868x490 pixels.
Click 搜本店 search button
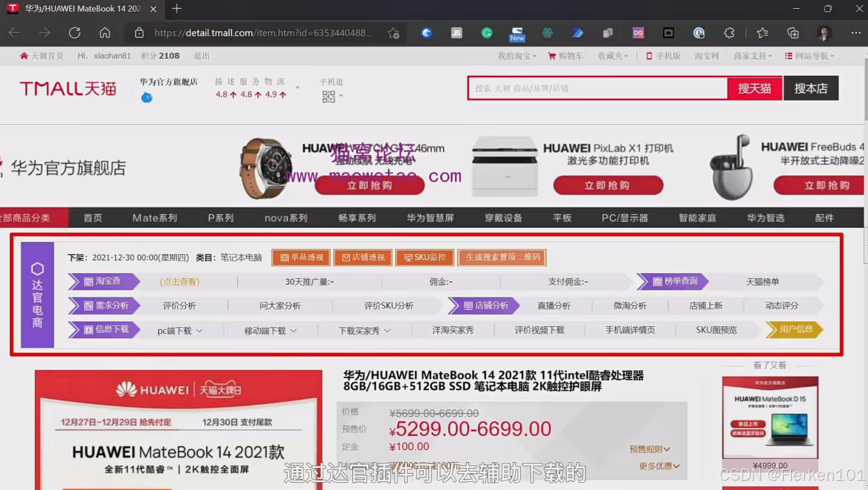[x=811, y=88]
